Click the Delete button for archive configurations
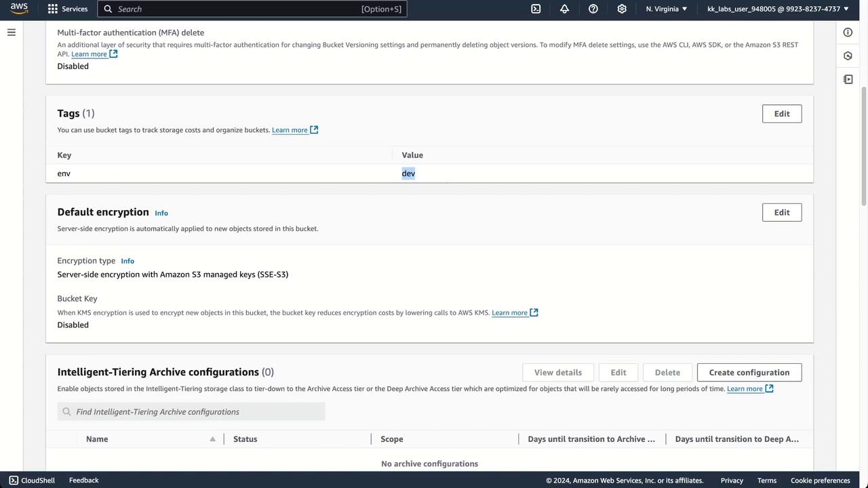The height and width of the screenshot is (488, 868). (x=667, y=372)
